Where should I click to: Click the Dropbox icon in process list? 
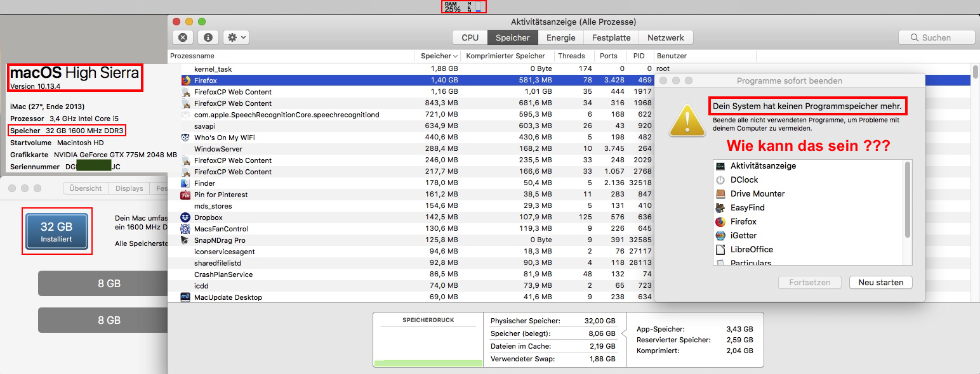186,217
